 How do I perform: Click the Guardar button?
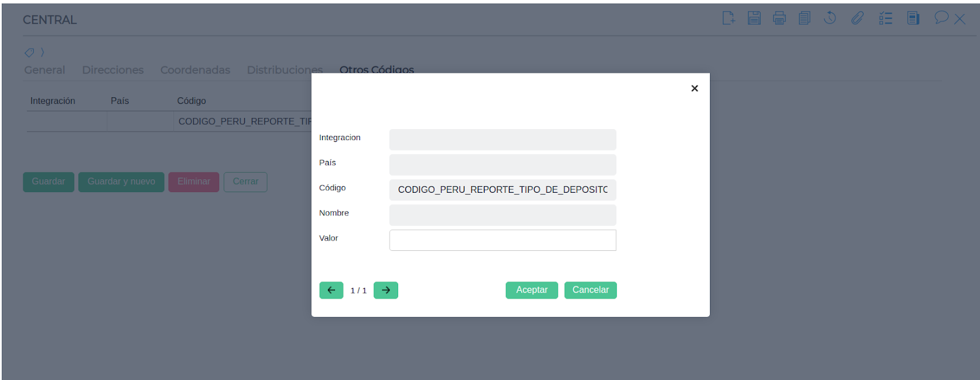tap(48, 182)
